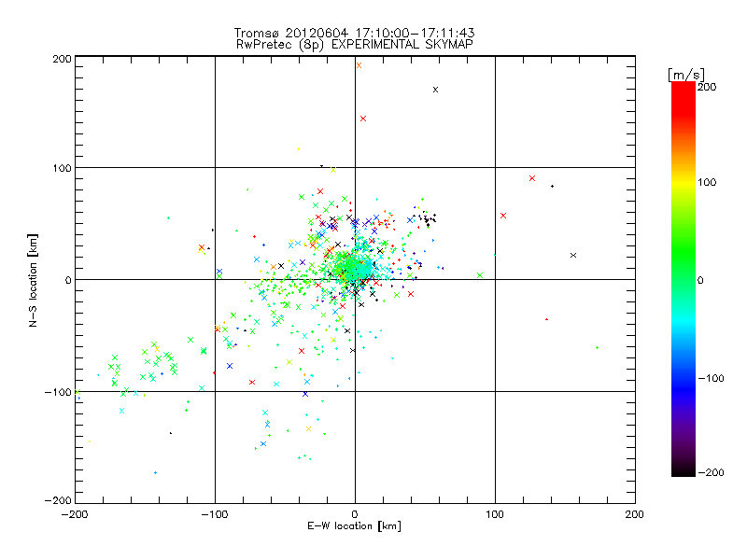This screenshot has width=747, height=560.
Task: Click the '0' tick label on the E-W axis
Action: point(355,514)
